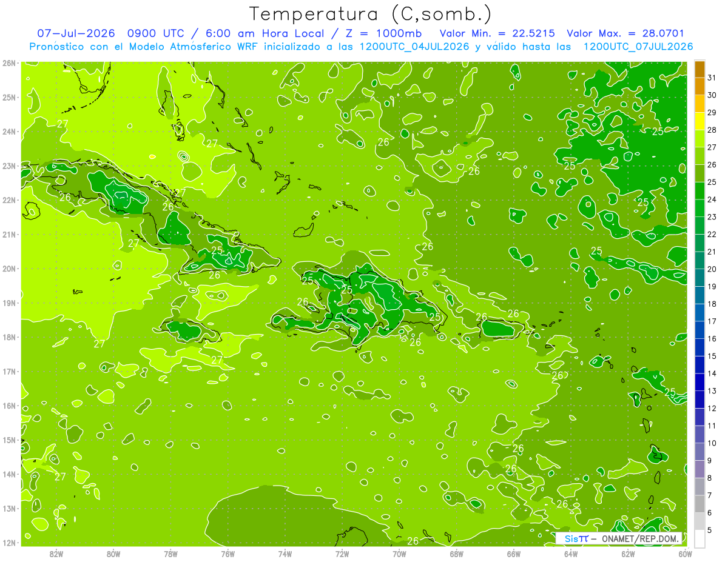Click the '28' label on the color scale

click(x=712, y=130)
